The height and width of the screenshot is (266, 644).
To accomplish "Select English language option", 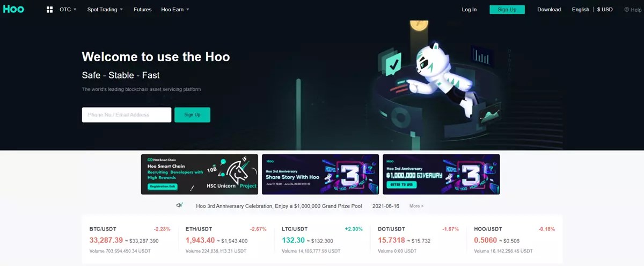I will coord(581,10).
